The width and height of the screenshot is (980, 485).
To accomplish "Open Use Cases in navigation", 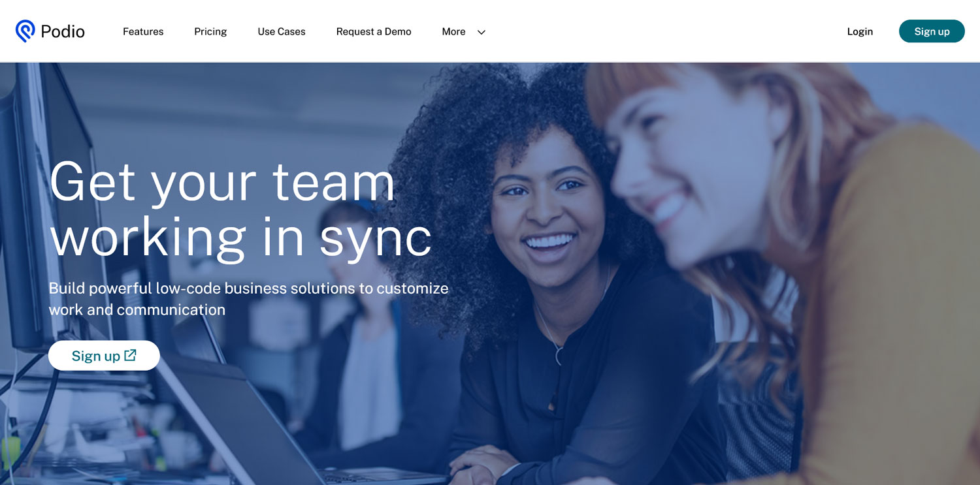I will tap(282, 31).
